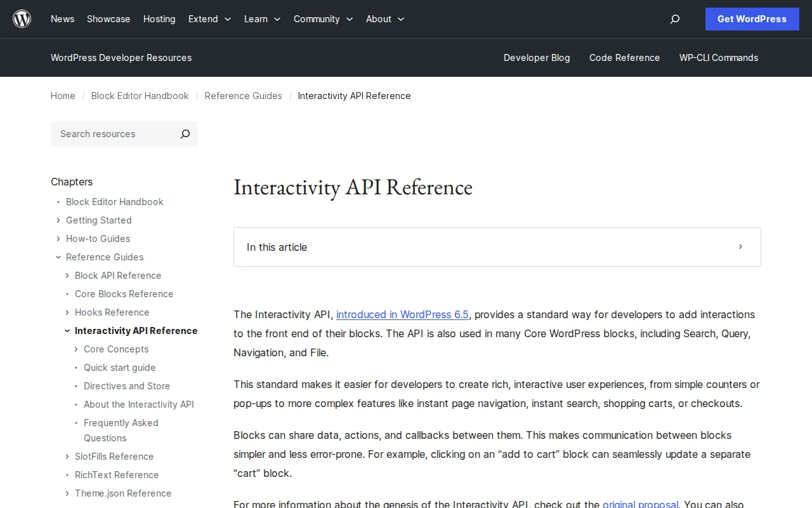Open the "introduced in WordPress 6.5" link
Viewport: 812px width, 508px height.
[402, 314]
